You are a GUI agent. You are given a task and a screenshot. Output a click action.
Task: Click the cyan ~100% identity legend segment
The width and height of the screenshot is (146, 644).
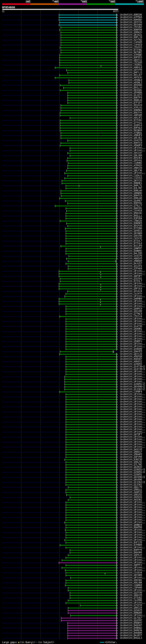coord(130,4)
